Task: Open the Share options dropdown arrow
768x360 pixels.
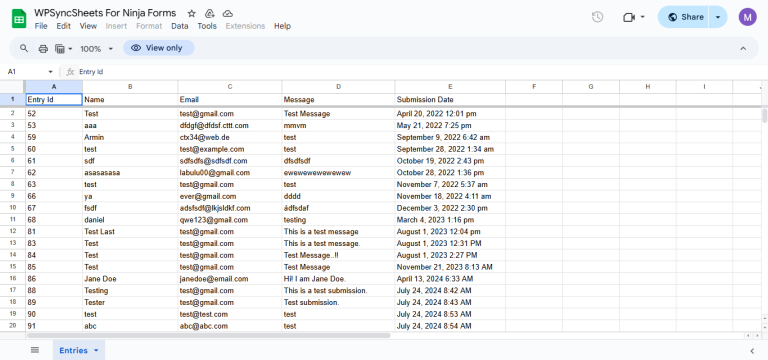Action: coord(718,17)
